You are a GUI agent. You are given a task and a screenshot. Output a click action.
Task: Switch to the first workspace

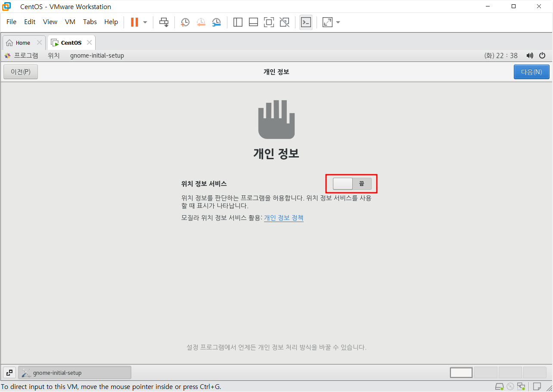[x=461, y=373]
